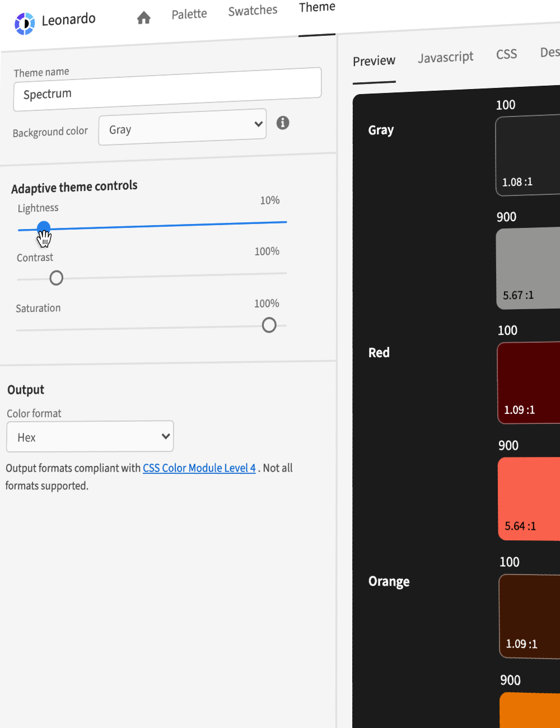Screen dimensions: 560x728
Task: Switch to the Javascript output tab
Action: point(445,57)
